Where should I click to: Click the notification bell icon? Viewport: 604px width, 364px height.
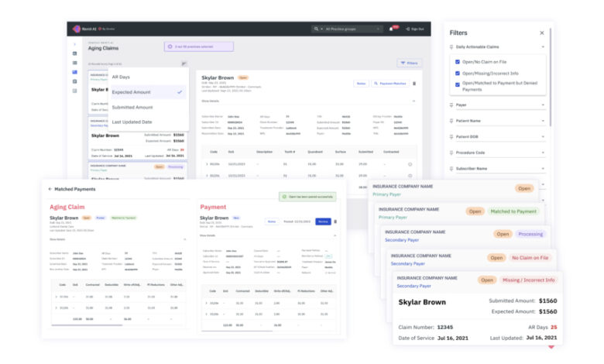[392, 29]
